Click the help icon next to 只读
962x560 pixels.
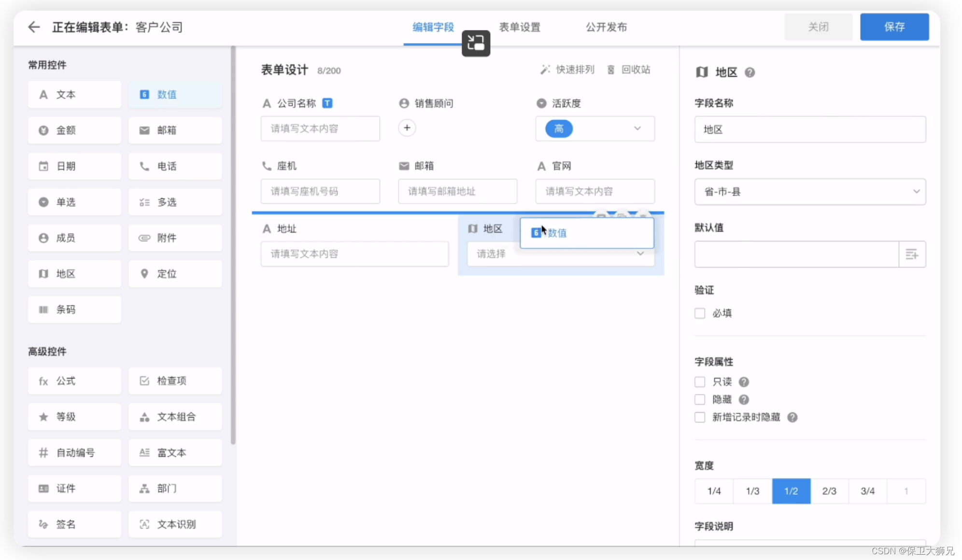(x=744, y=382)
